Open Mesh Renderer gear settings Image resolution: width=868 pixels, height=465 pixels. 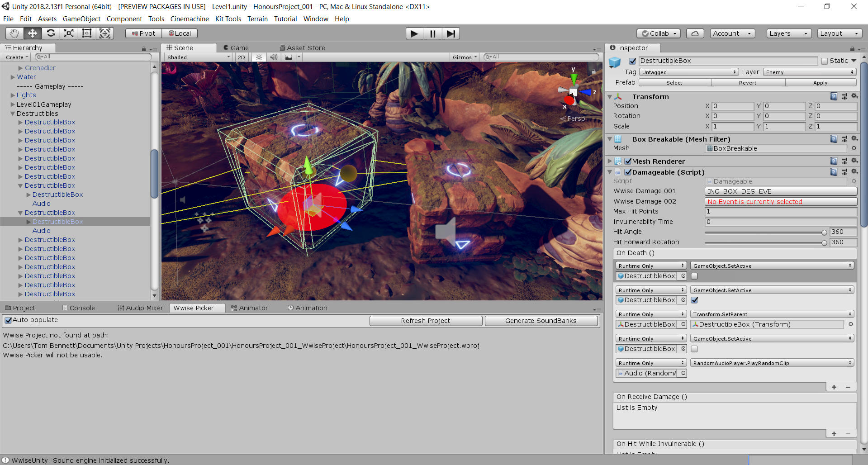(x=854, y=161)
